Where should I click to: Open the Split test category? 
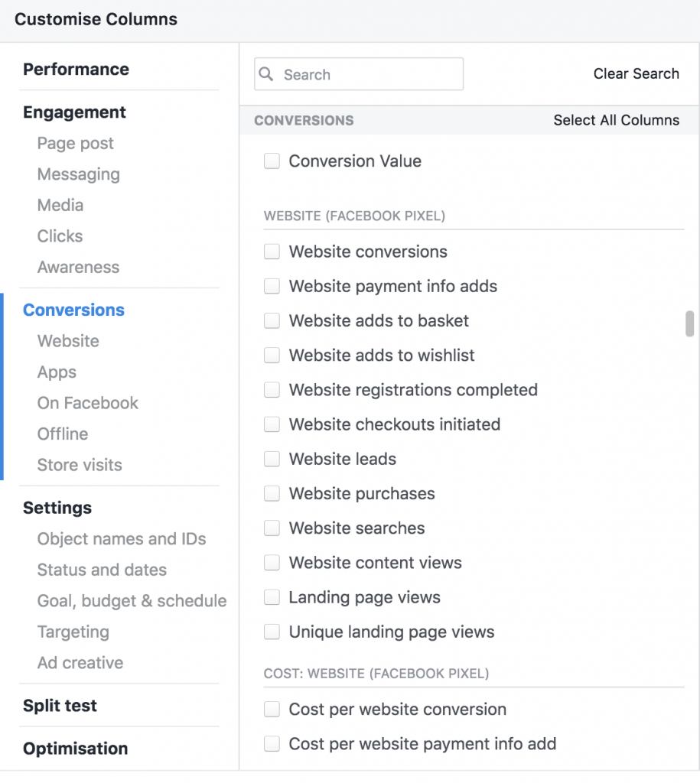pyautogui.click(x=60, y=705)
